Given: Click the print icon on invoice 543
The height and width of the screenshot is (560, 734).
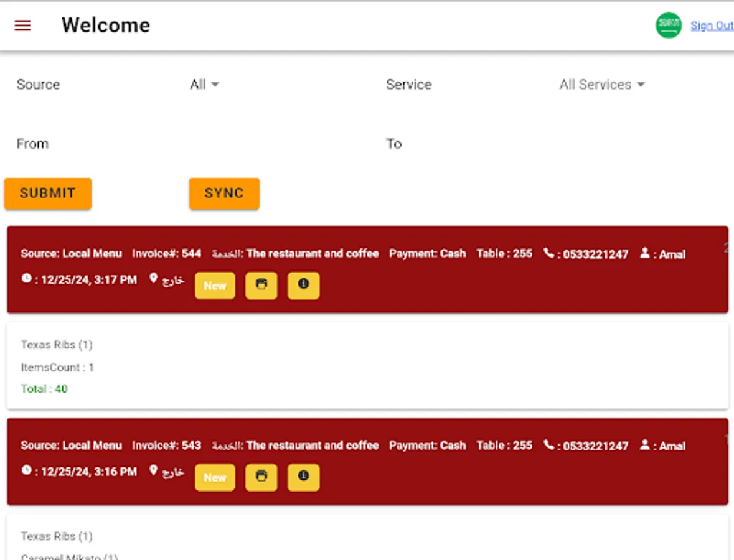Looking at the screenshot, I should [261, 477].
